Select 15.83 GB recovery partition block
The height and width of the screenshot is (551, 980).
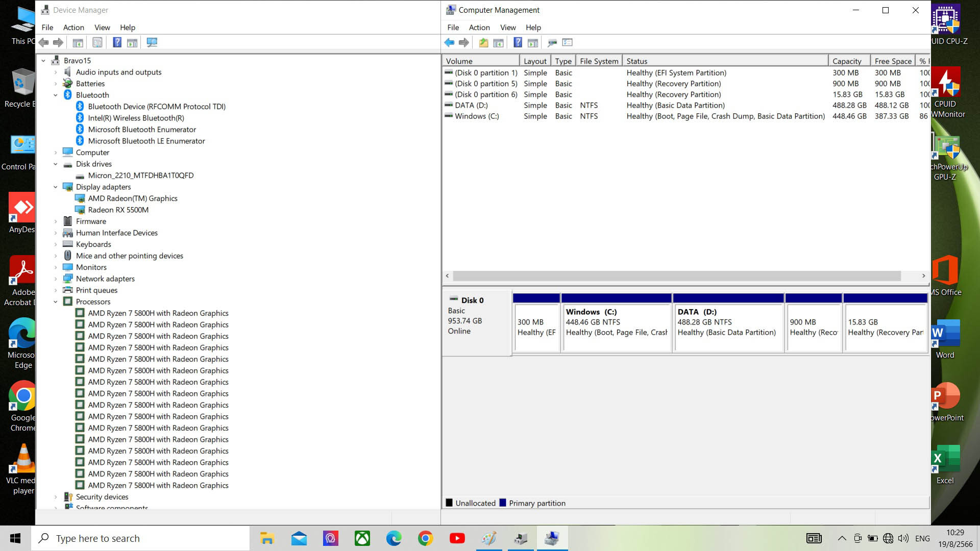(x=886, y=322)
